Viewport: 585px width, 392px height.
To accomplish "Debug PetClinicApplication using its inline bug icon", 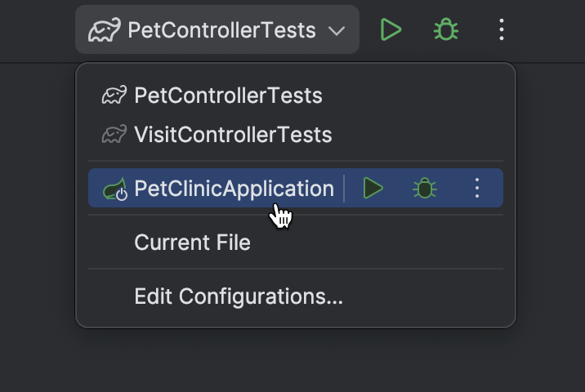I will 424,189.
